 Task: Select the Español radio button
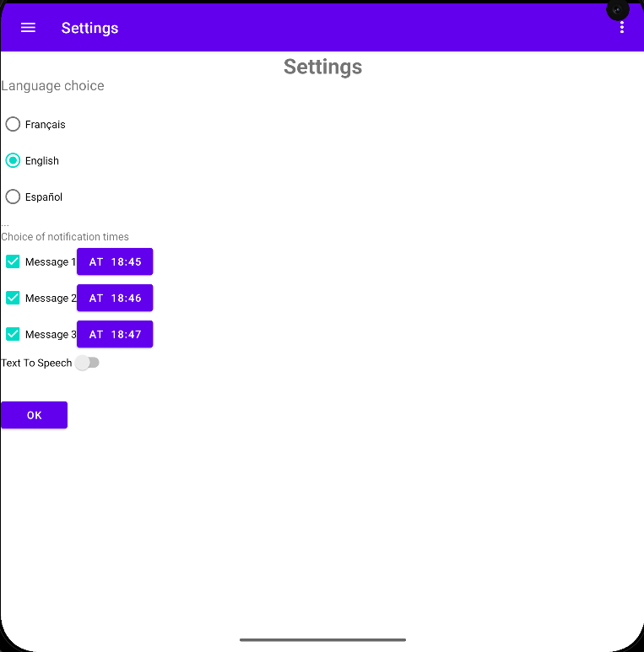[x=13, y=197]
